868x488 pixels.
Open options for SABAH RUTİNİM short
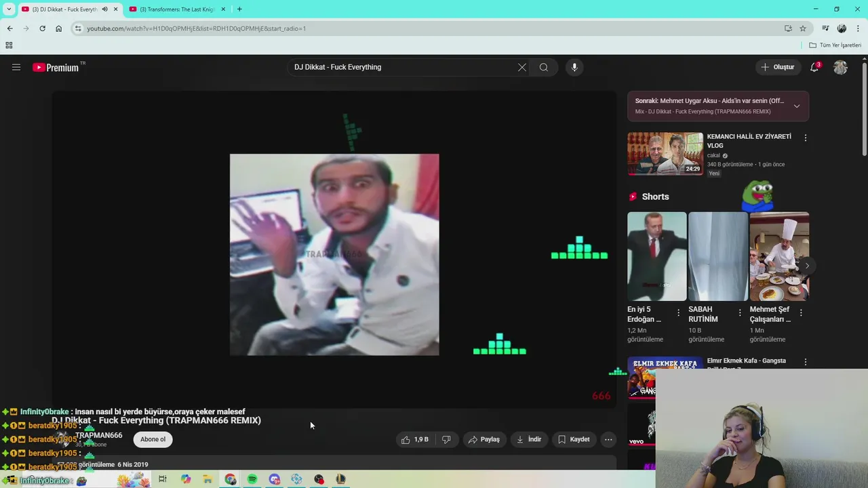click(740, 313)
